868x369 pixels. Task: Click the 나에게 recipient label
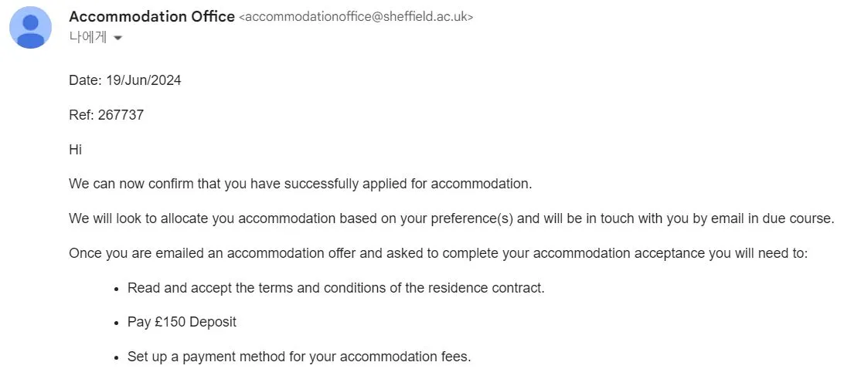(87, 37)
